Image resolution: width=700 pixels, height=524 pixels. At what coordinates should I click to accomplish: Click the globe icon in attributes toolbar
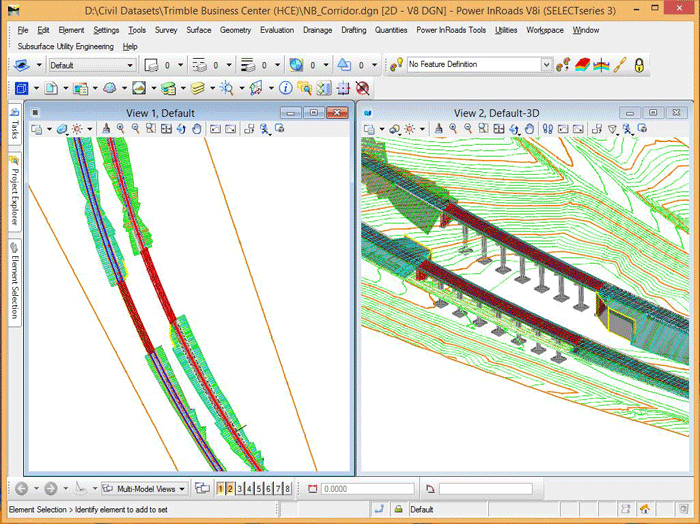(x=297, y=65)
